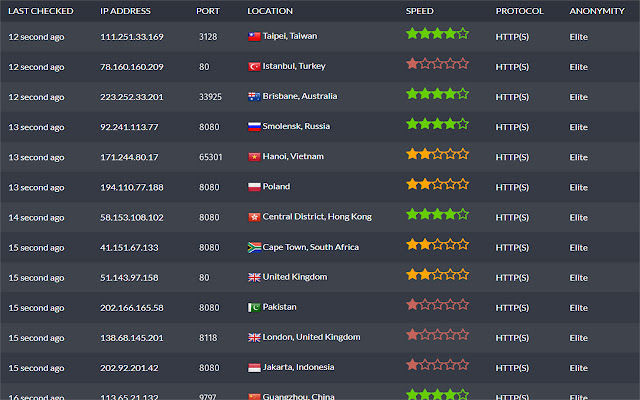The image size is (640, 400).
Task: Select IP address 194.110.77.188
Action: click(x=132, y=187)
